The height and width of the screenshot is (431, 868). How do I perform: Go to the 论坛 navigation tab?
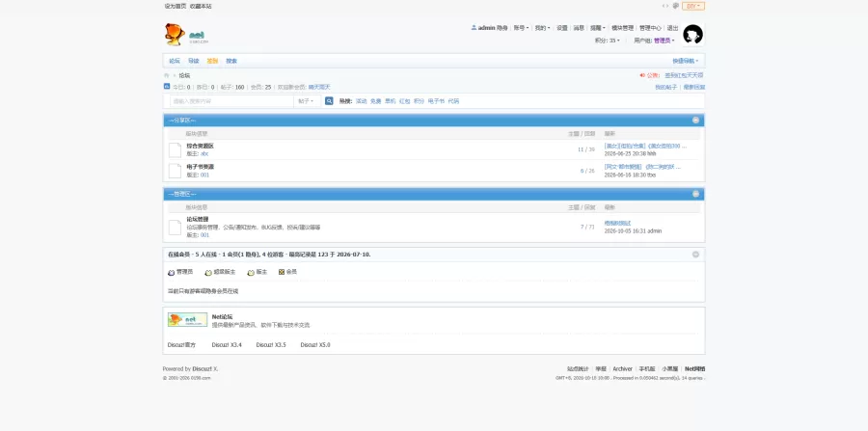click(x=175, y=61)
